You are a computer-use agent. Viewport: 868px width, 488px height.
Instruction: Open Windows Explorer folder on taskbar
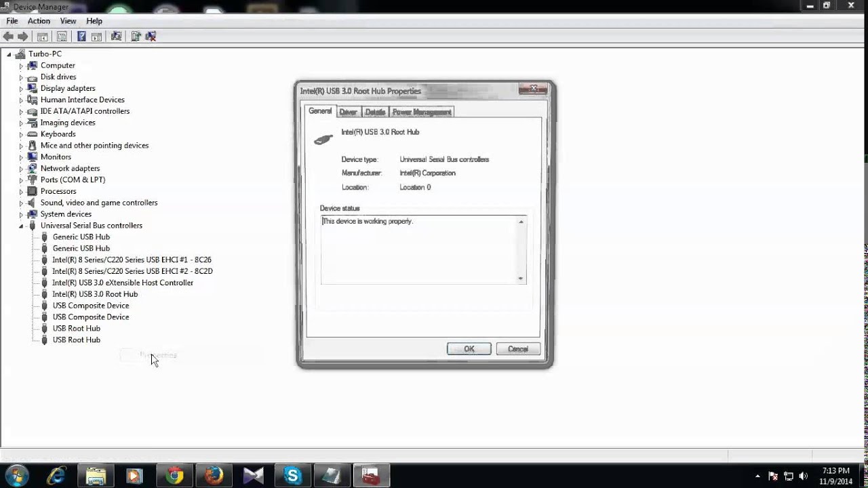96,476
